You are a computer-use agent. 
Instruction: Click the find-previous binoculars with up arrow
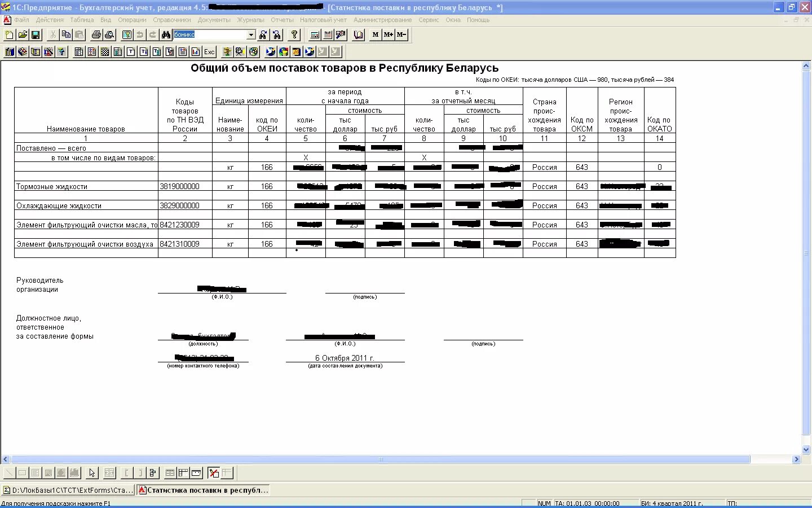point(276,34)
